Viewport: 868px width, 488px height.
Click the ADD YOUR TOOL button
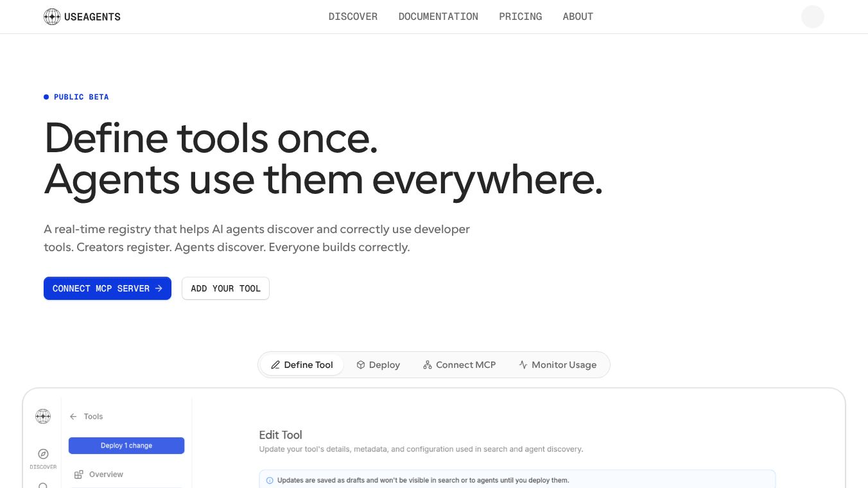[225, 288]
